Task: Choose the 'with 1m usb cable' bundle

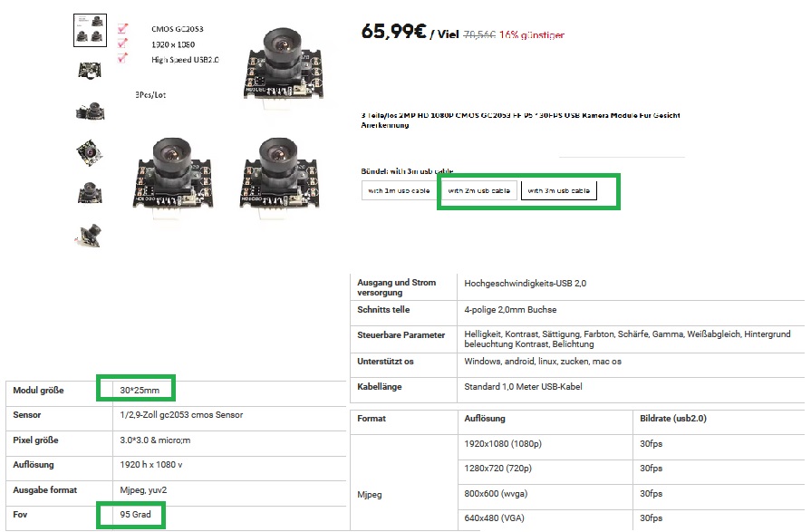Action: (x=399, y=190)
